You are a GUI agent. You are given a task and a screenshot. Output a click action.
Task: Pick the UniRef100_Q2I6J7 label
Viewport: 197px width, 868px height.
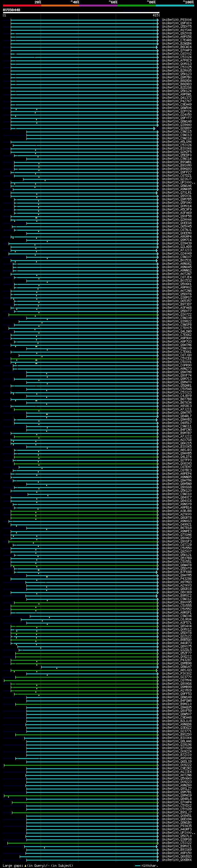click(177, 179)
